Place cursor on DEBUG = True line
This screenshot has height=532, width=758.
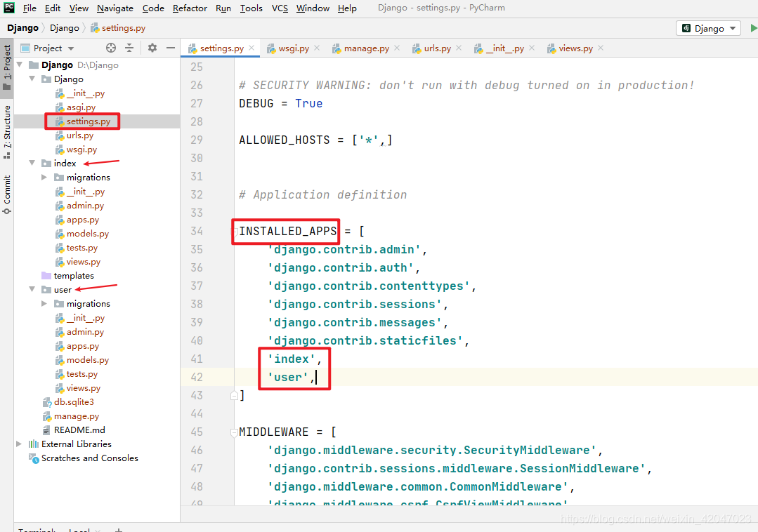click(280, 103)
